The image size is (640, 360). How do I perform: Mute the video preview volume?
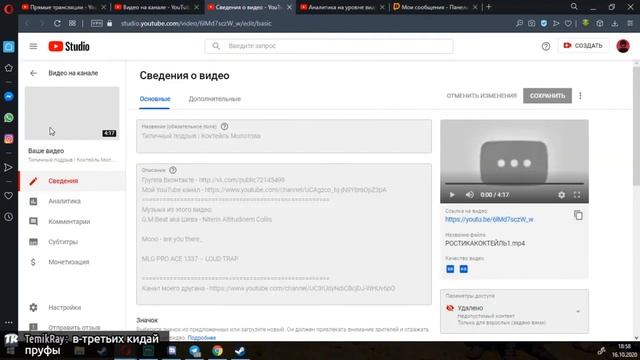[469, 195]
